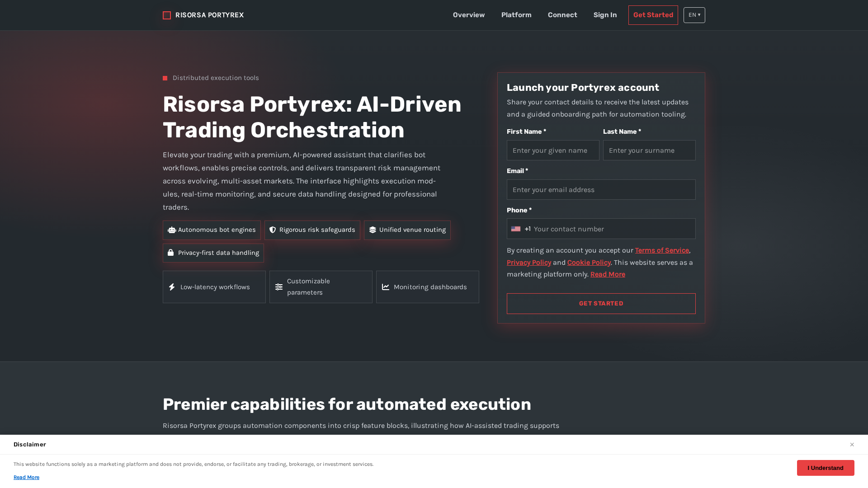
Task: Click the lock icon on Privacy-first data handling
Action: [x=171, y=253]
